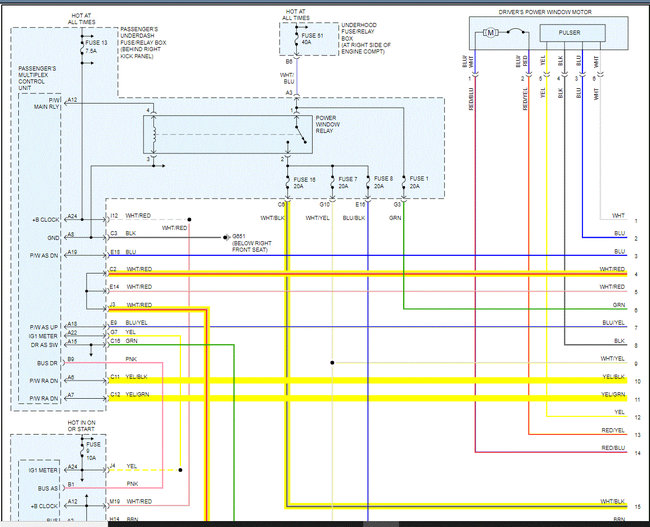Select the FUSE 9 10A label
Image resolution: width=650 pixels, height=527 pixels.
pyautogui.click(x=93, y=451)
